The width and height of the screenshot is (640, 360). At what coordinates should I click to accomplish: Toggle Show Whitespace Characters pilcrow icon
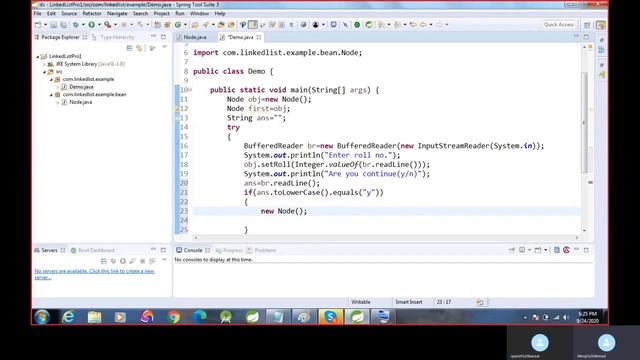pyautogui.click(x=291, y=25)
